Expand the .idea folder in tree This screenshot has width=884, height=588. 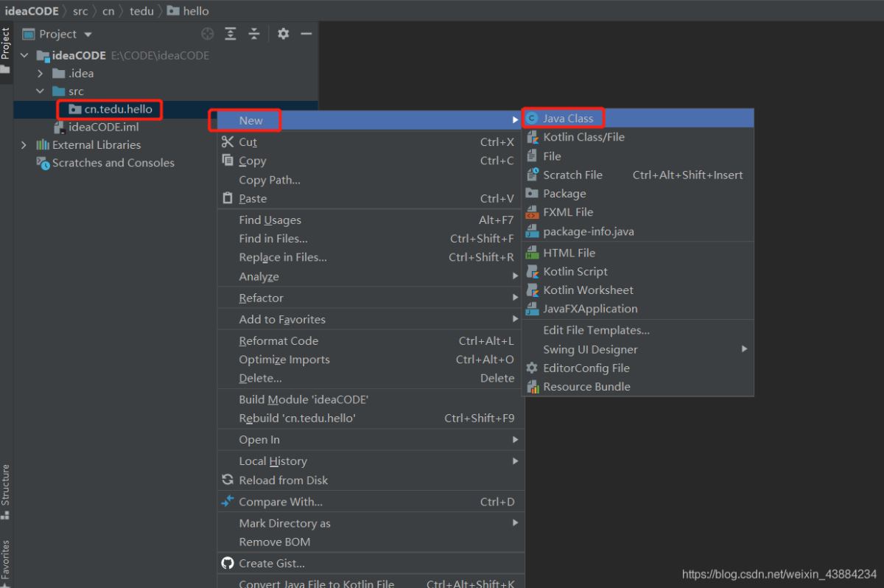point(41,74)
